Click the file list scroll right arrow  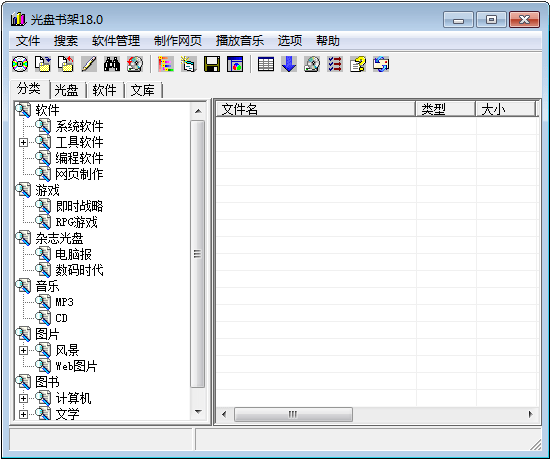[x=531, y=414]
